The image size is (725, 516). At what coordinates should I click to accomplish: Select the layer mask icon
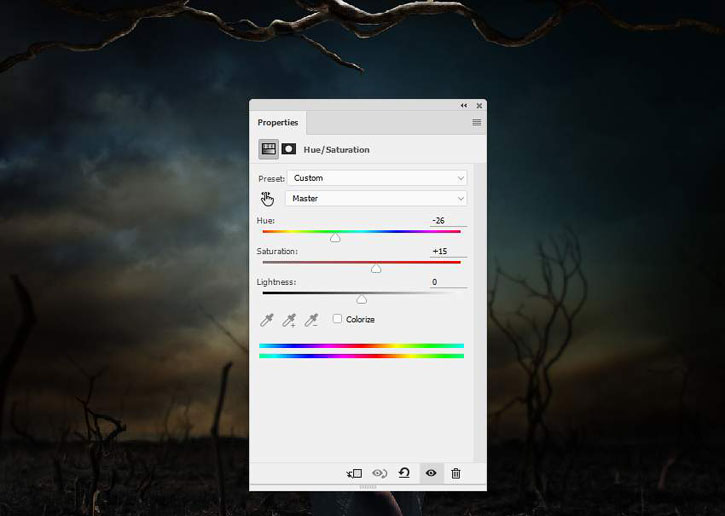pyautogui.click(x=289, y=149)
